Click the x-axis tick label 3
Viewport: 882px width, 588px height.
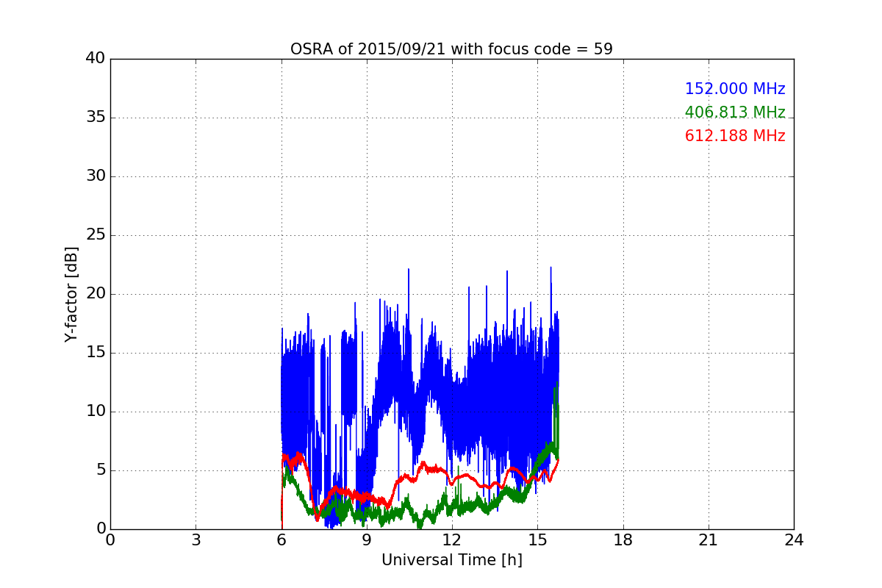tap(196, 540)
